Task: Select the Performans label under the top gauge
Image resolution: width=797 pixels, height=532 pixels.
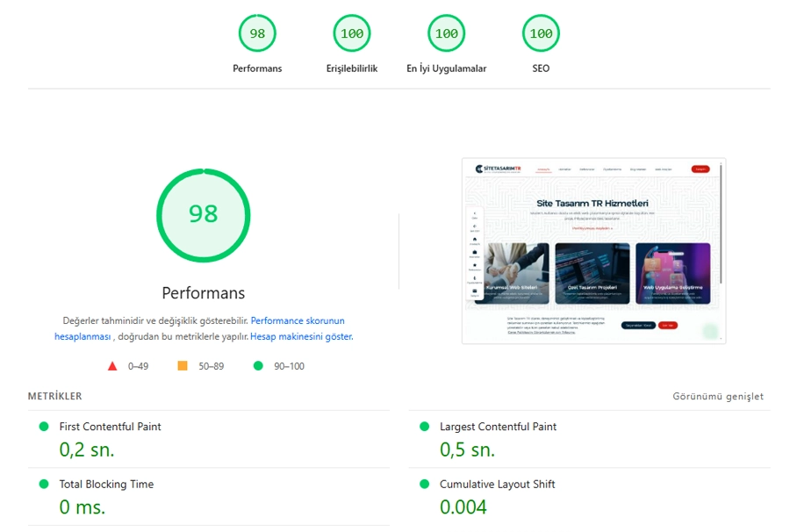Action: coord(257,68)
